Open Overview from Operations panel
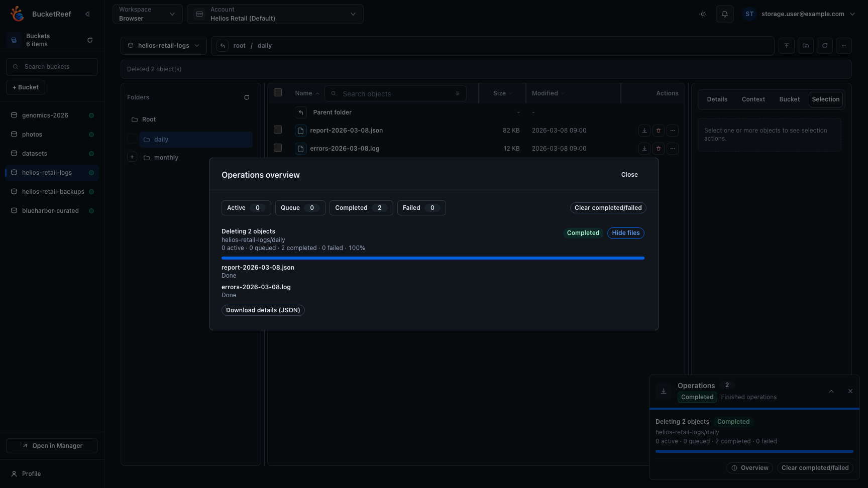The height and width of the screenshot is (488, 868). coord(750,468)
